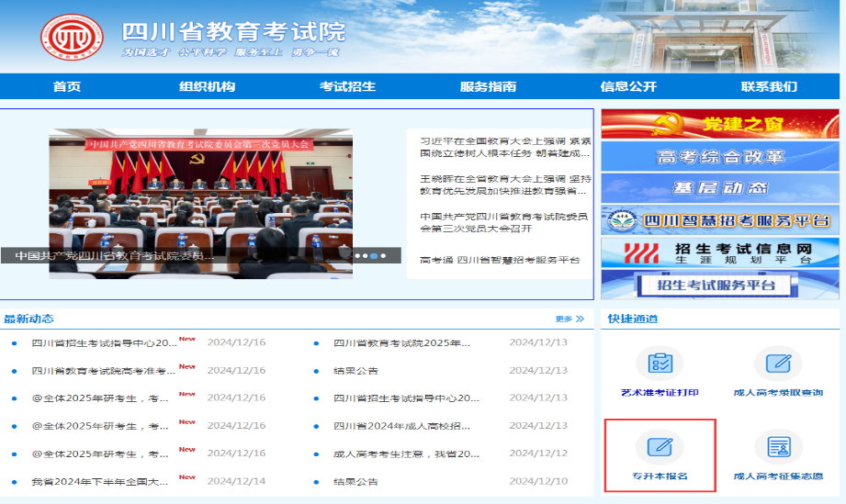Screen dimensions: 846x504
Task: Open the 服务指南 navigation menu
Action: 489,87
